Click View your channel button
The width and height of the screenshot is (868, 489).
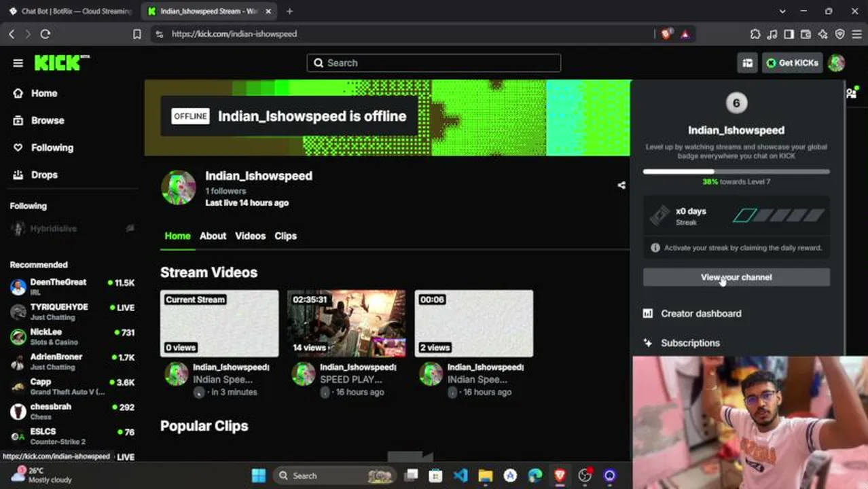click(x=736, y=277)
